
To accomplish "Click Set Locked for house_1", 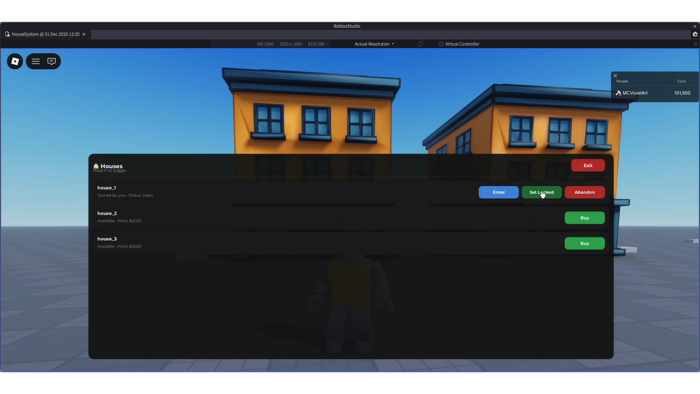I will coord(542,192).
